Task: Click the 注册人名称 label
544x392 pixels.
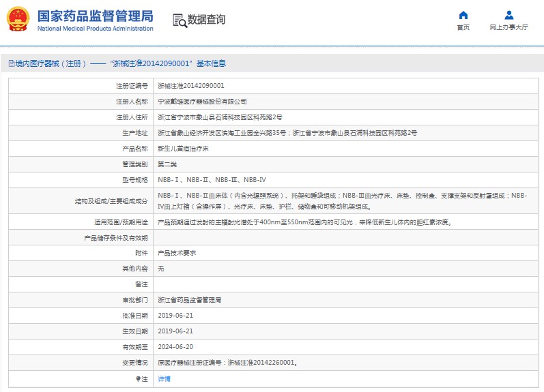Action: (x=132, y=102)
